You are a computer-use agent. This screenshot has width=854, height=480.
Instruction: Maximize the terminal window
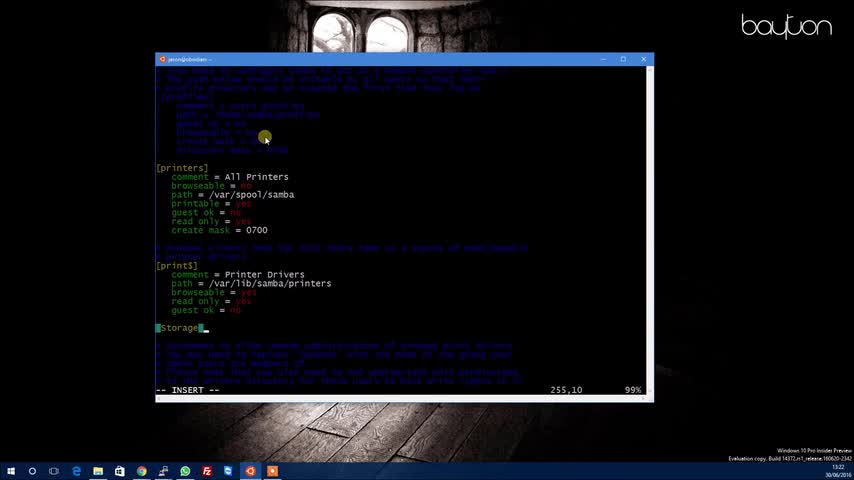coord(623,59)
